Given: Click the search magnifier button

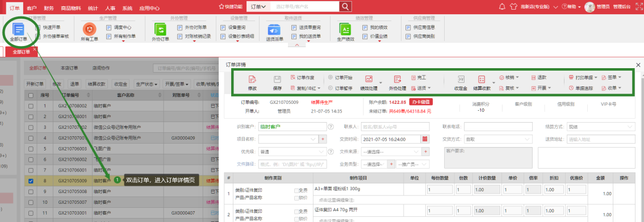Looking at the screenshot, I should 346,7.
